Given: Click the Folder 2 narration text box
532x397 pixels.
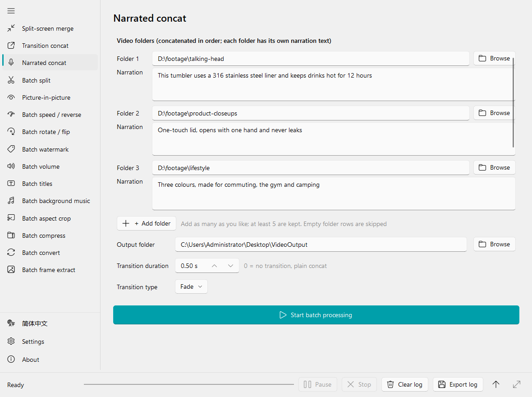Looking at the screenshot, I should (334, 139).
